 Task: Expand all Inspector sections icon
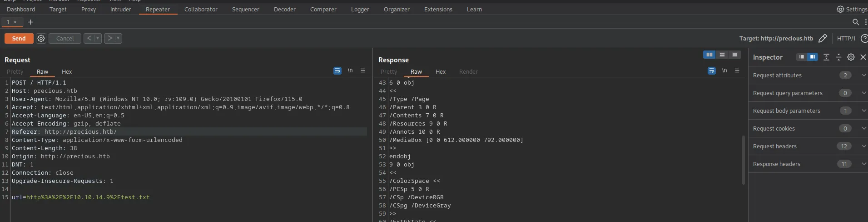826,57
